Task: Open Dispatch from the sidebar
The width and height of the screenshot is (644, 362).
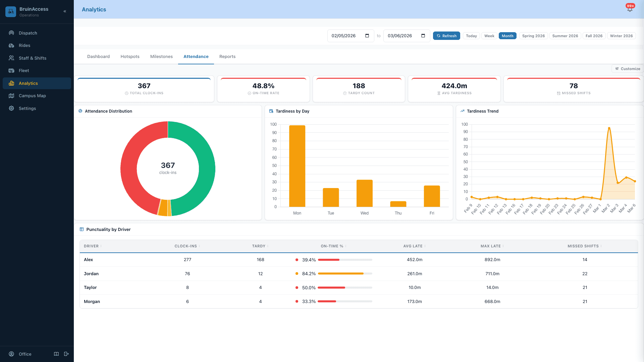Action: (28, 33)
